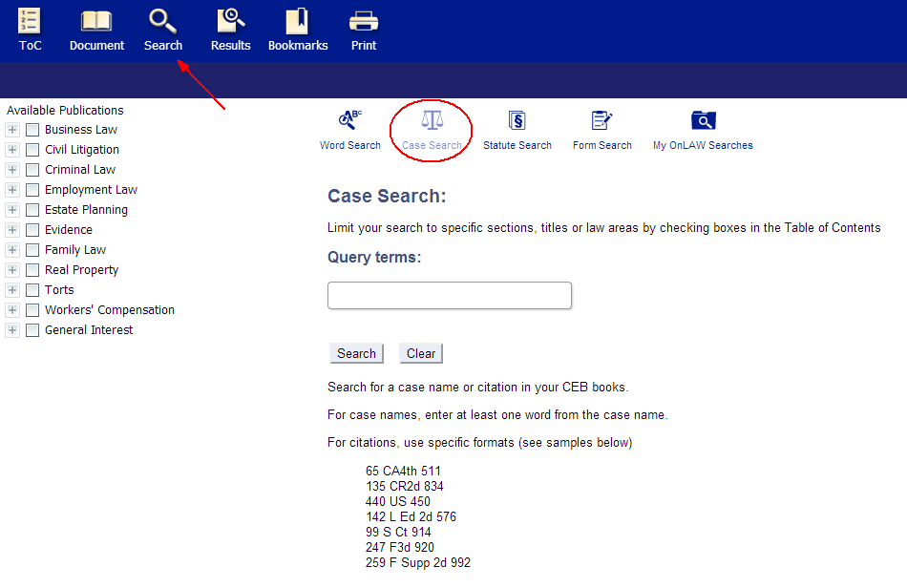Open the My OnLAW Searches folder icon
Screen dimensions: 907x588
pos(704,120)
